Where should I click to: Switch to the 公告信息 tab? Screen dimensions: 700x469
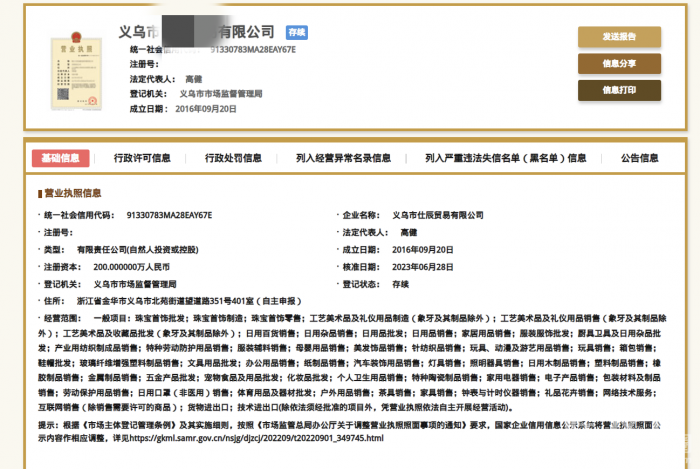coord(639,158)
